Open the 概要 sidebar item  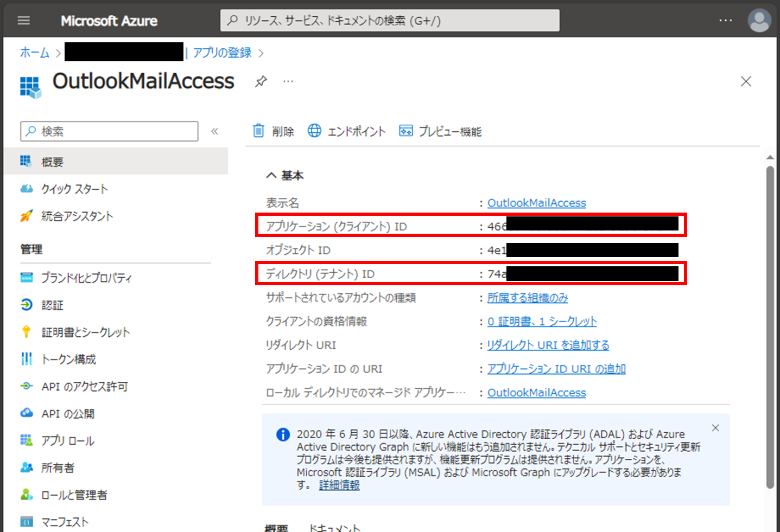[x=116, y=162]
